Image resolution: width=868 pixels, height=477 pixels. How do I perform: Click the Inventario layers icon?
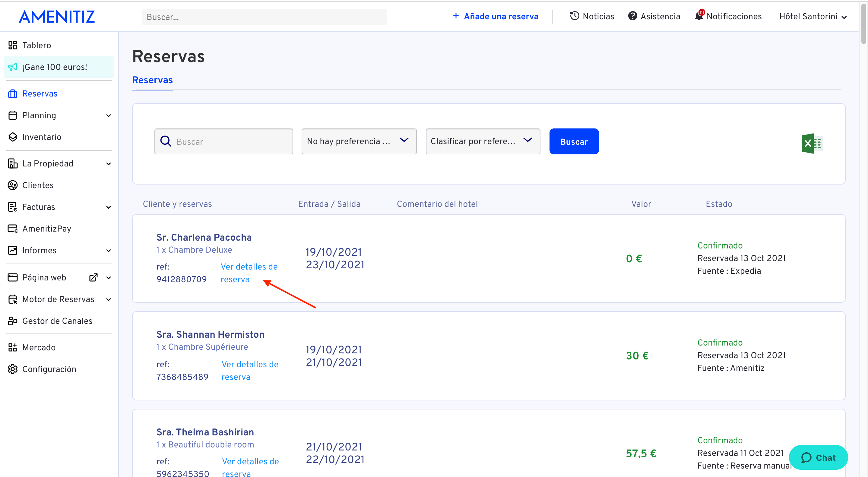(x=12, y=137)
